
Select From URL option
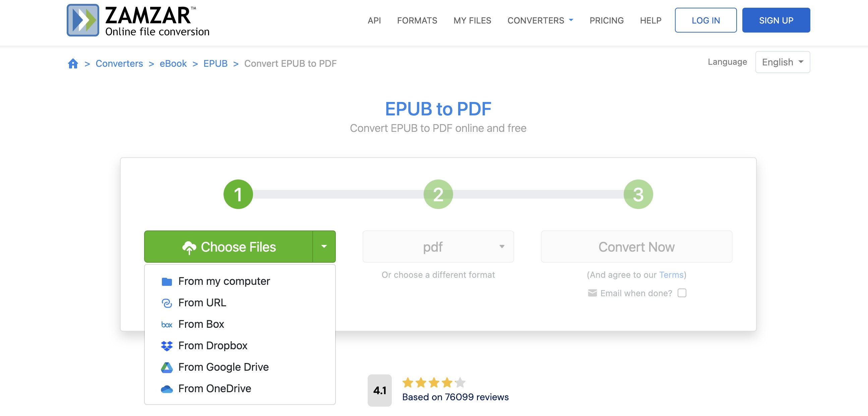coord(240,303)
